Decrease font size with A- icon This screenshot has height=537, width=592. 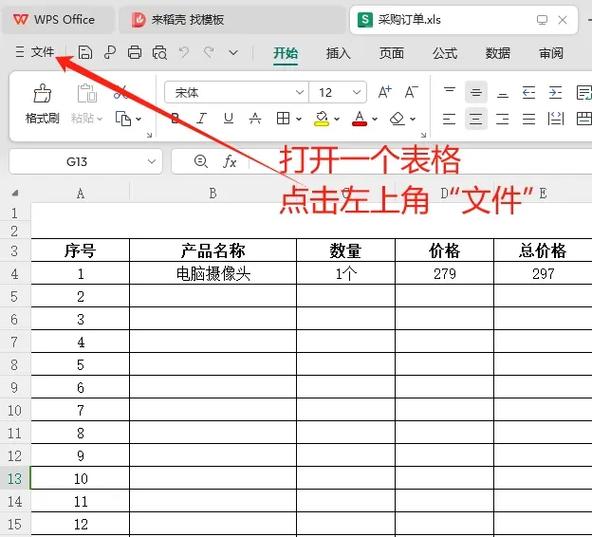411,92
